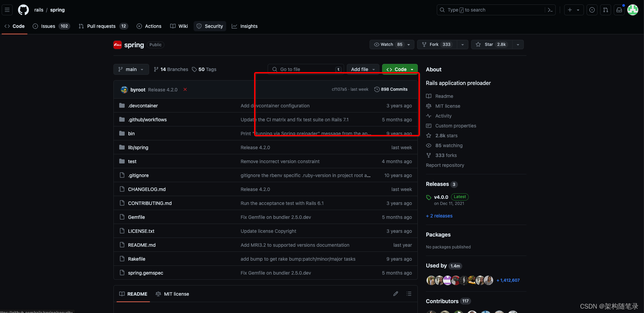Click the spring repository logo

click(118, 45)
